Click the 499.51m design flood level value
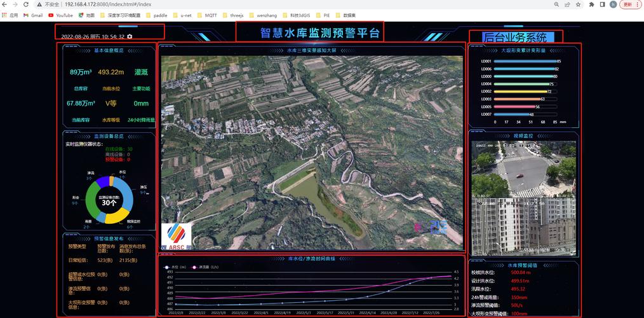The height and width of the screenshot is (318, 644). (520, 281)
